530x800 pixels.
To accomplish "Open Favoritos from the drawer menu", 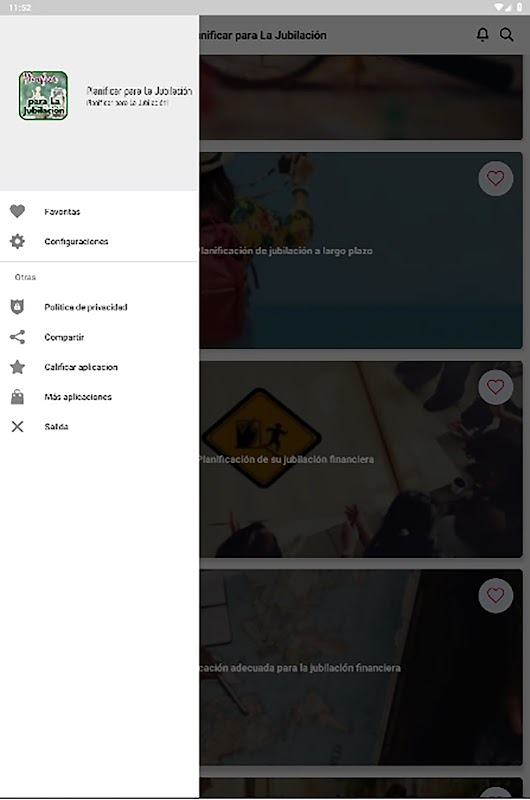I will click(x=99, y=211).
